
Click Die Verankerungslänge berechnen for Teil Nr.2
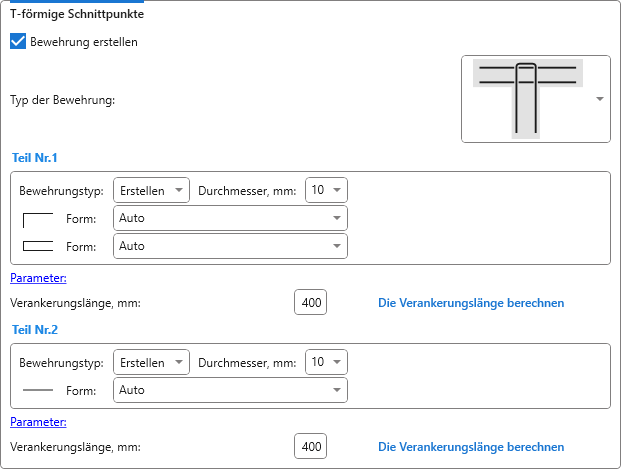(x=470, y=447)
